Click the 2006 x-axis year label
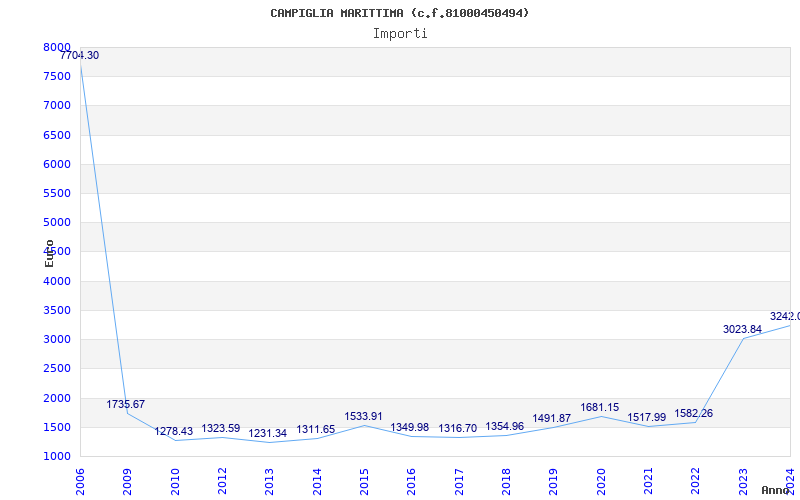The image size is (800, 500). click(x=80, y=482)
